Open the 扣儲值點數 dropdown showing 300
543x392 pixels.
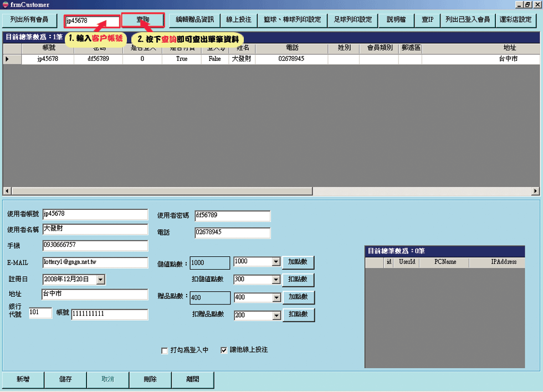[276, 280]
